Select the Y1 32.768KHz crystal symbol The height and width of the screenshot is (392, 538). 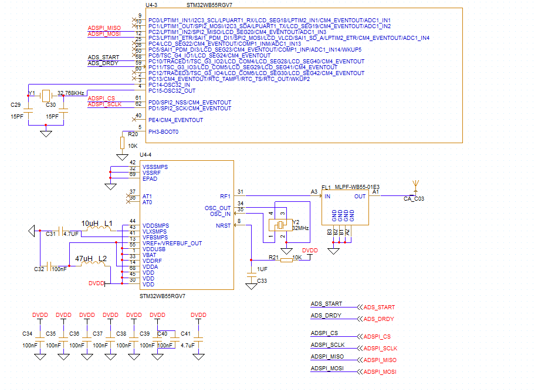[46, 96]
